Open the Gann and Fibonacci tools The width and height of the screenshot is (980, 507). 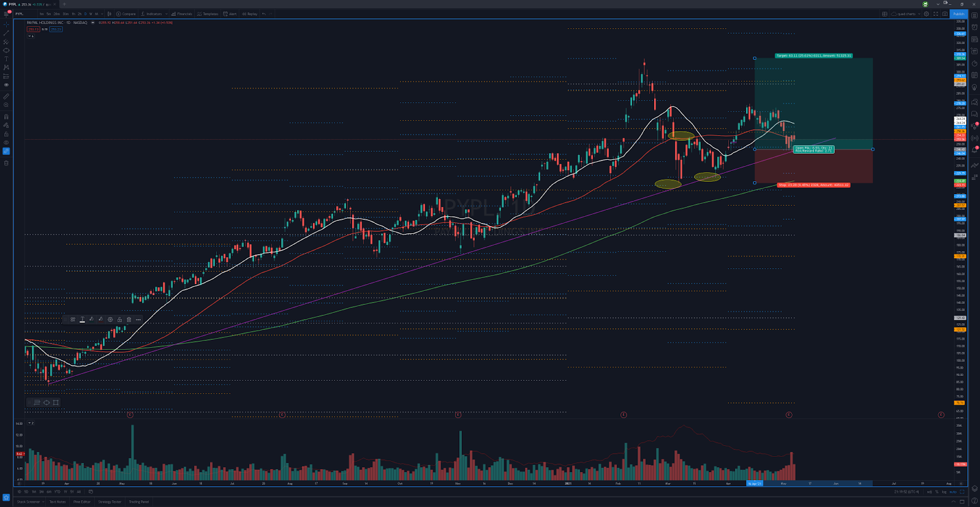pos(6,42)
